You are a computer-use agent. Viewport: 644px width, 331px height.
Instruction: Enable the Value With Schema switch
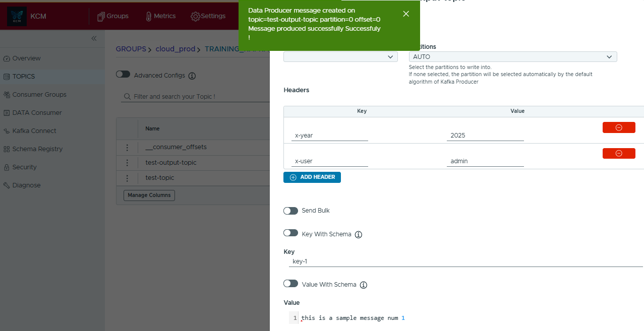pos(290,284)
